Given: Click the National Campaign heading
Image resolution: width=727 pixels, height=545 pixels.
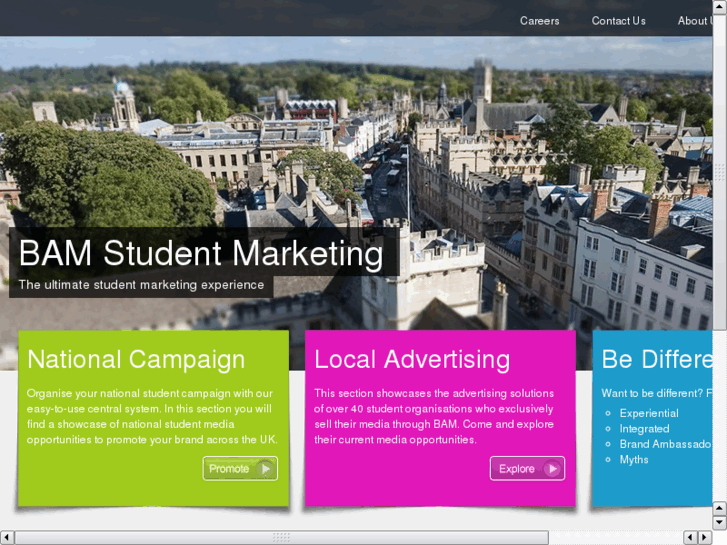Looking at the screenshot, I should 136,359.
